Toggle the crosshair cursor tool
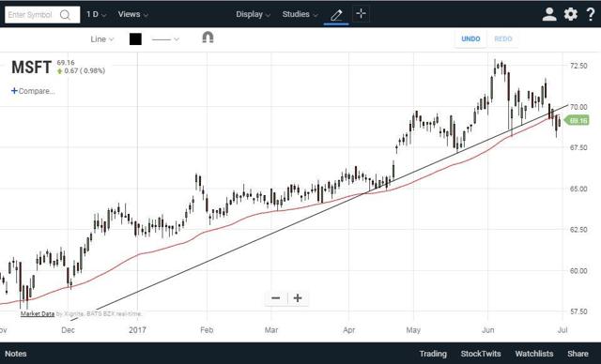This screenshot has height=364, width=601. [x=361, y=14]
